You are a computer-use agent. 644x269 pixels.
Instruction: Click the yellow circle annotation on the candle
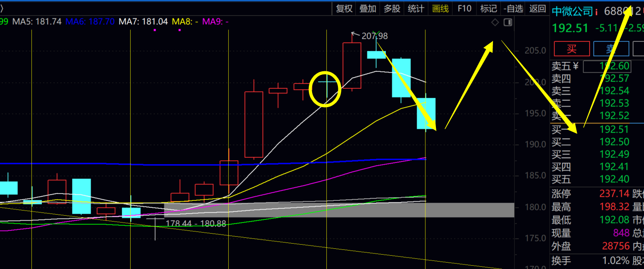tap(325, 89)
